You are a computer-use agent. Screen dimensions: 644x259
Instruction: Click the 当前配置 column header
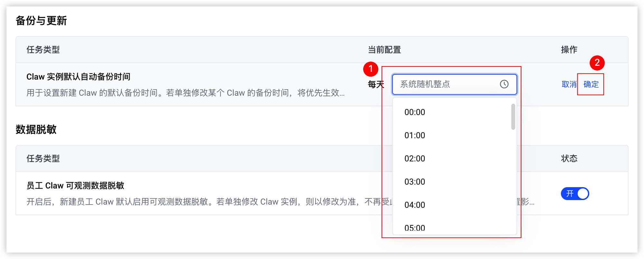[x=384, y=50]
